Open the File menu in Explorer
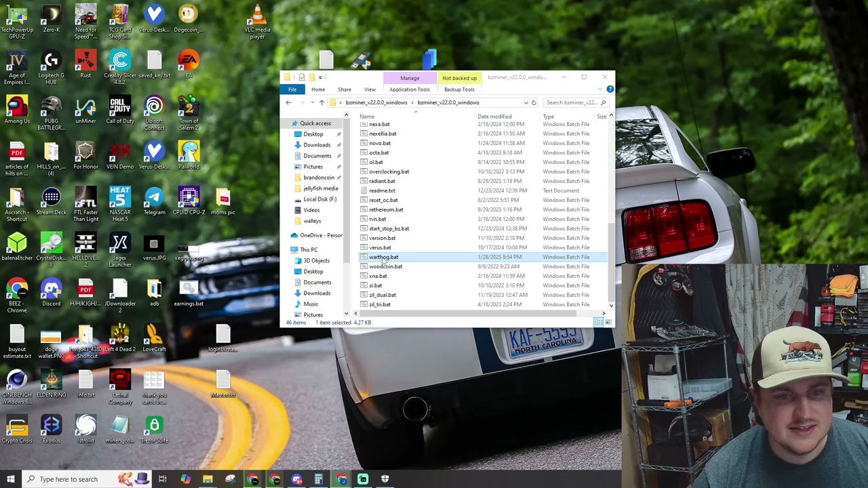This screenshot has width=868, height=488. pyautogui.click(x=292, y=89)
